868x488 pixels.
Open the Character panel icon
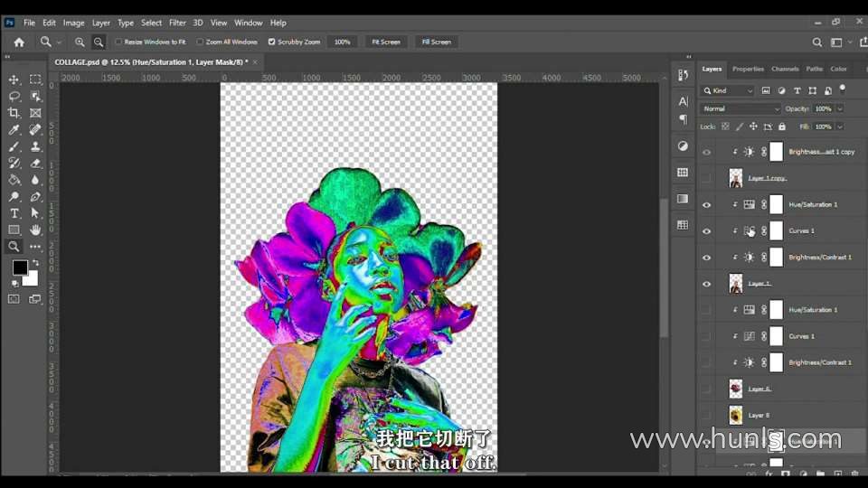[683, 101]
